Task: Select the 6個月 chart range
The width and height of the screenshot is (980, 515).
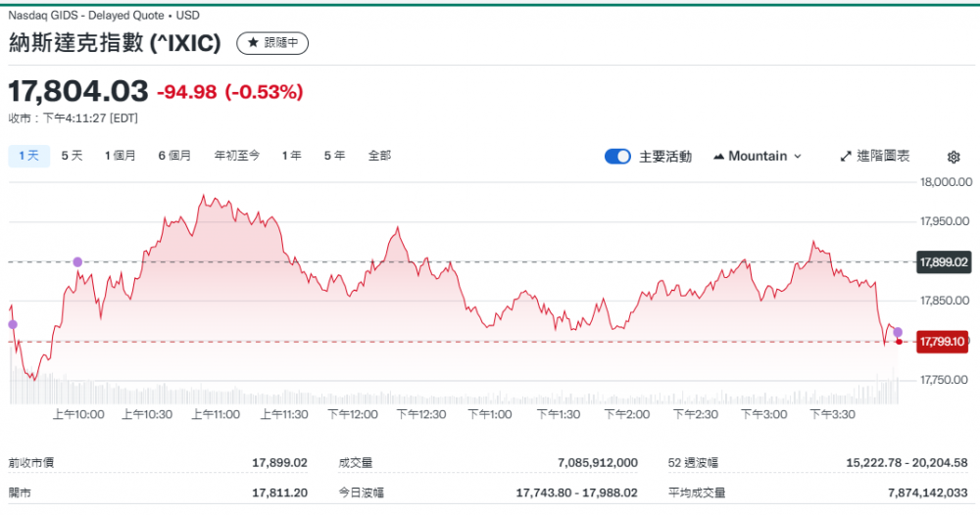Action: [x=174, y=156]
